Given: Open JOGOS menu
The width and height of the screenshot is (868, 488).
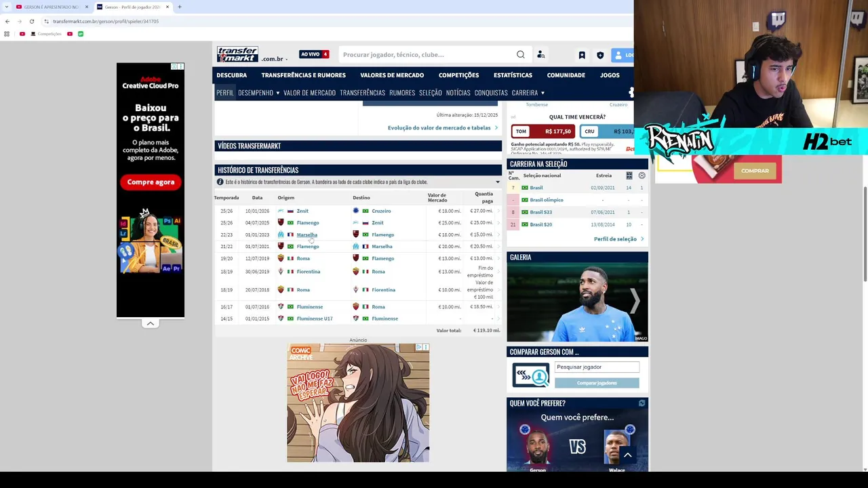Looking at the screenshot, I should pyautogui.click(x=610, y=75).
